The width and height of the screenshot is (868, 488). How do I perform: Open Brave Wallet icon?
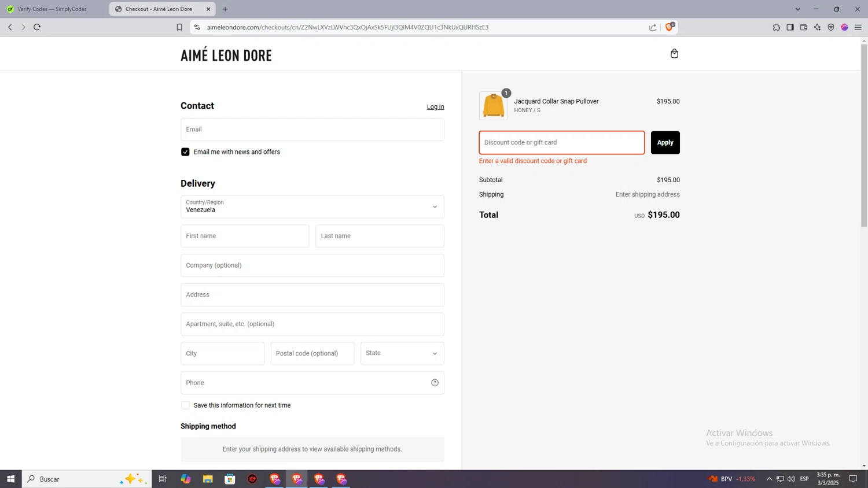pos(804,27)
